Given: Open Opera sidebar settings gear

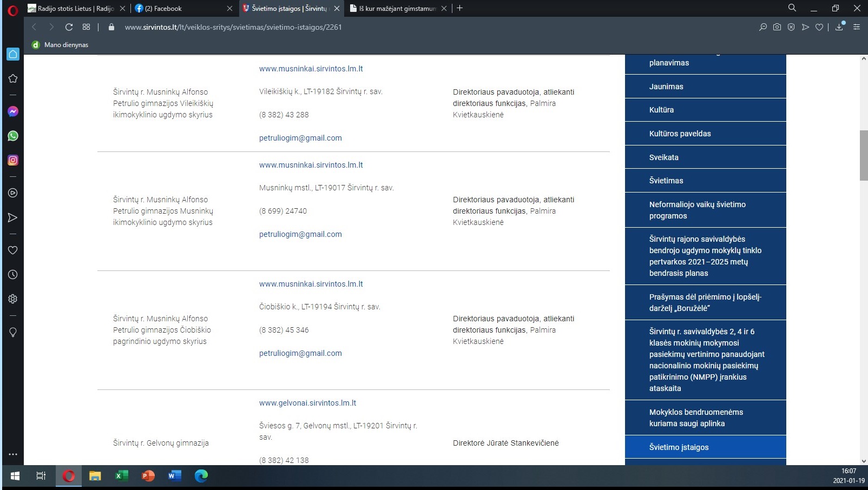Looking at the screenshot, I should click(x=13, y=299).
